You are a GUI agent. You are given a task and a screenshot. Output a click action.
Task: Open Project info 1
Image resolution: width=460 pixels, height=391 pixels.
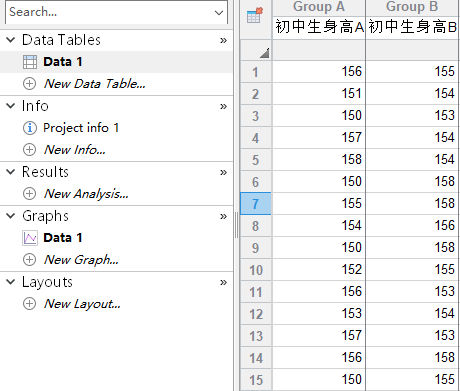(81, 128)
